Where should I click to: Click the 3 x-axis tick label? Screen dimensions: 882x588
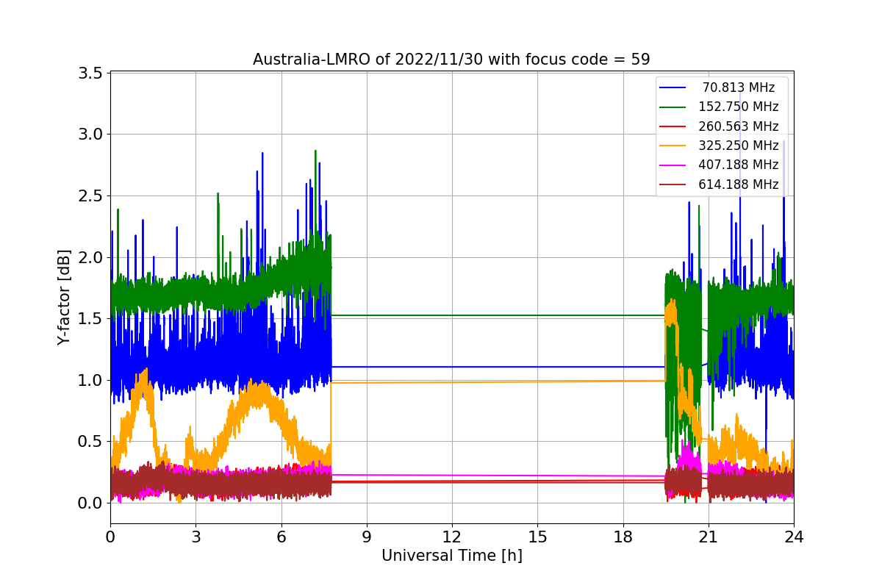tap(196, 537)
